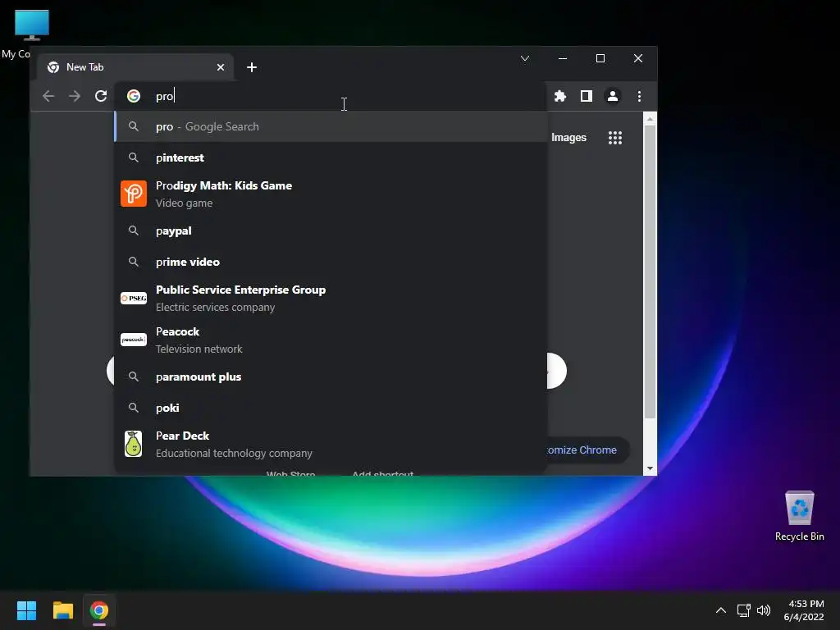Viewport: 840px width, 630px height.
Task: Close the New Tab tab
Action: [x=221, y=67]
